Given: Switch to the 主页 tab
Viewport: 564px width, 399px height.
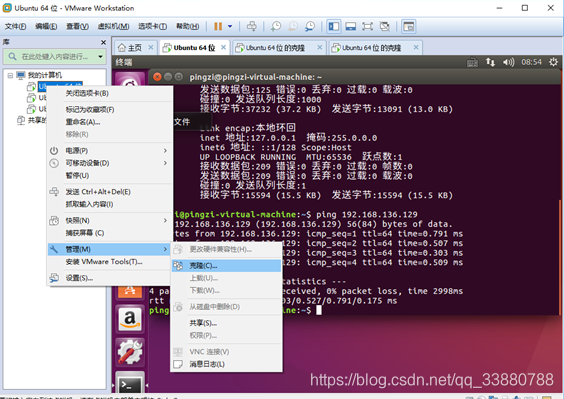Looking at the screenshot, I should 135,48.
